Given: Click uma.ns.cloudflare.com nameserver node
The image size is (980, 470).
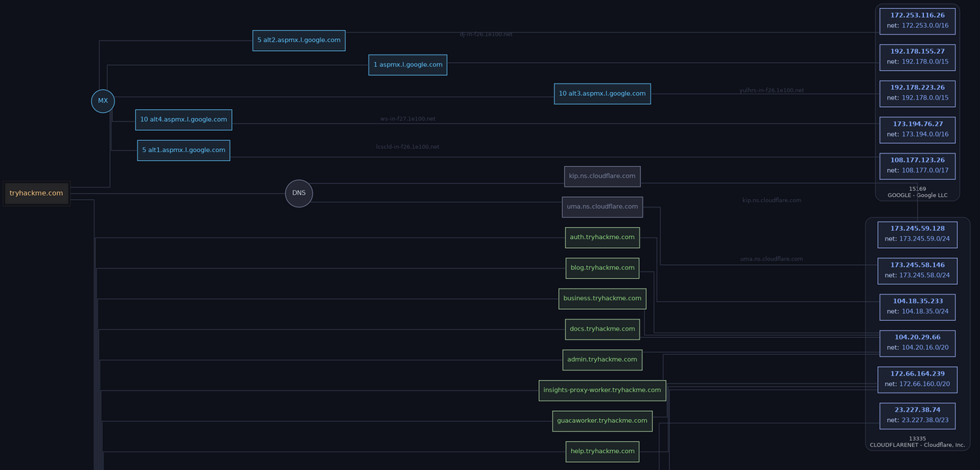Looking at the screenshot, I should point(602,207).
